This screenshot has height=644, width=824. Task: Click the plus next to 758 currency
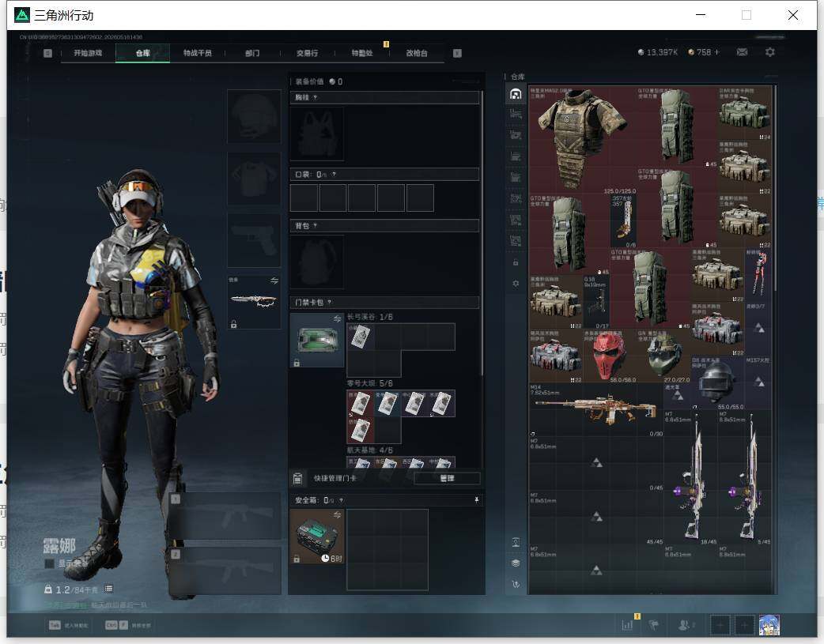tap(716, 52)
